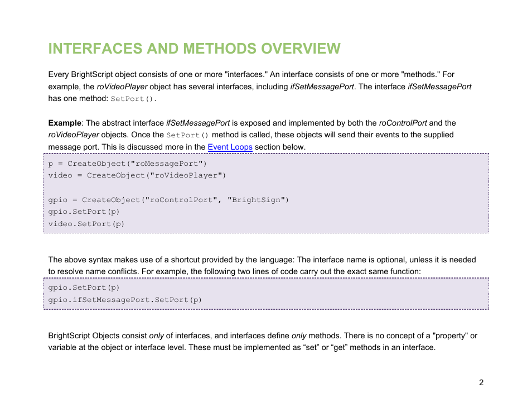
Task: Click the page number "2"
Action: click(x=481, y=383)
